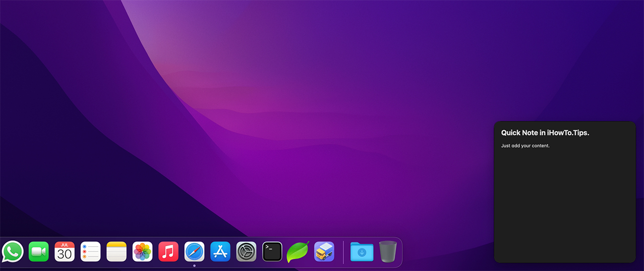Screen dimensions: 644x271
Task: Open the Calendar app showing Jul 30
Action: [64, 252]
